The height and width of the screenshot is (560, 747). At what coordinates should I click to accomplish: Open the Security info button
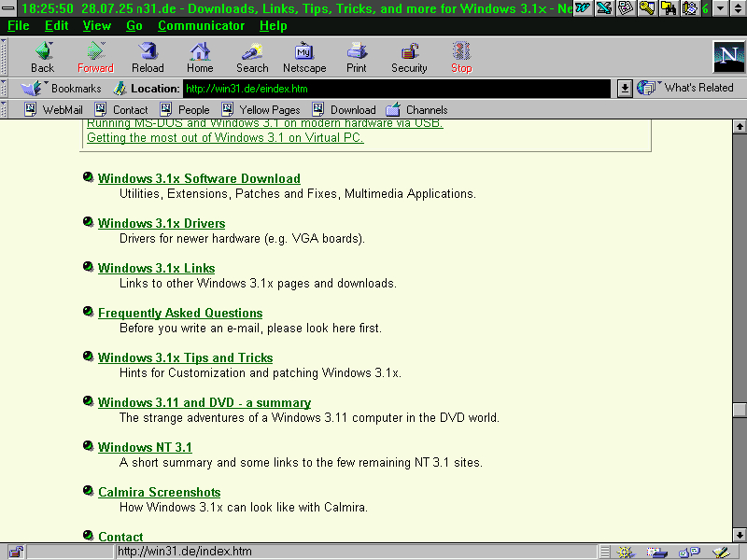pyautogui.click(x=409, y=56)
